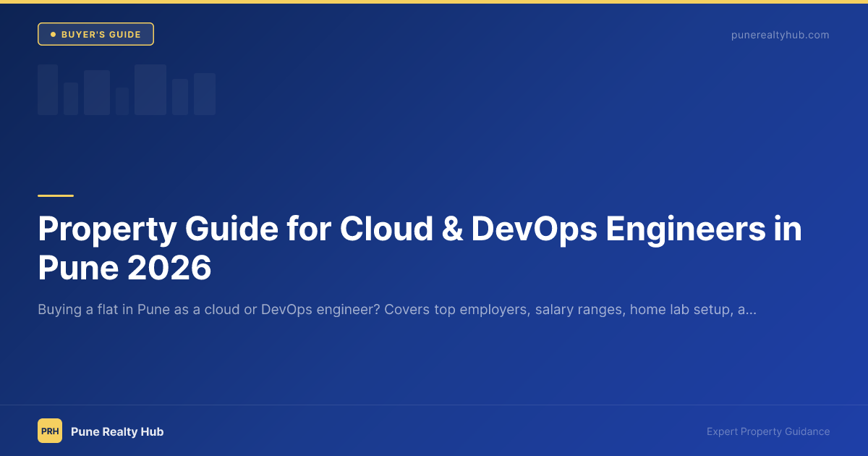Click the second bar of the chart graphic
The image size is (868, 456).
[x=71, y=98]
